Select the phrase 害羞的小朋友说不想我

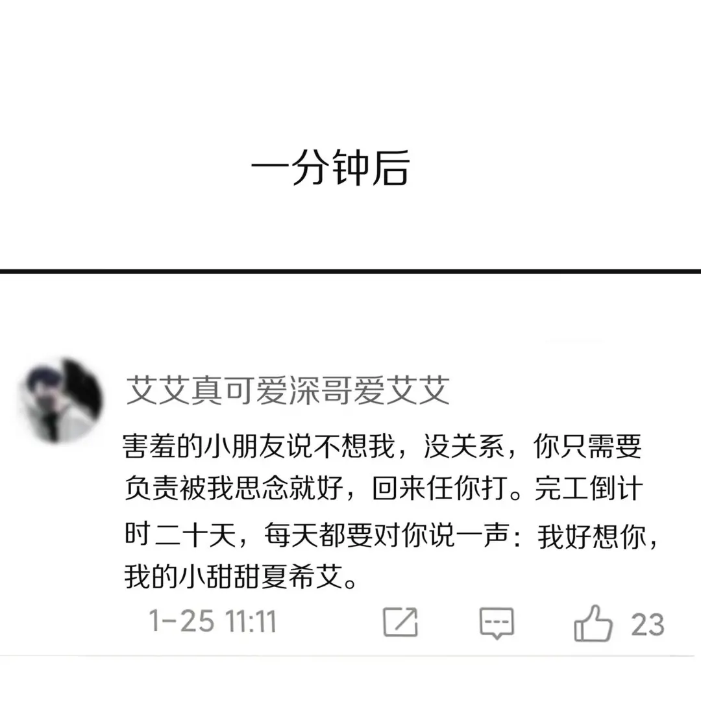click(x=259, y=447)
